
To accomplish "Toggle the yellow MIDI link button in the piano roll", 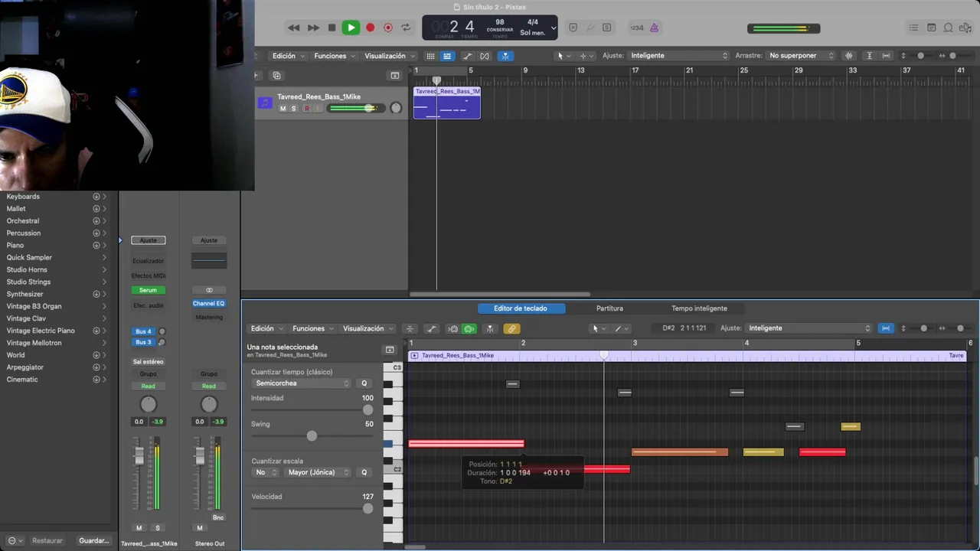I will point(511,329).
